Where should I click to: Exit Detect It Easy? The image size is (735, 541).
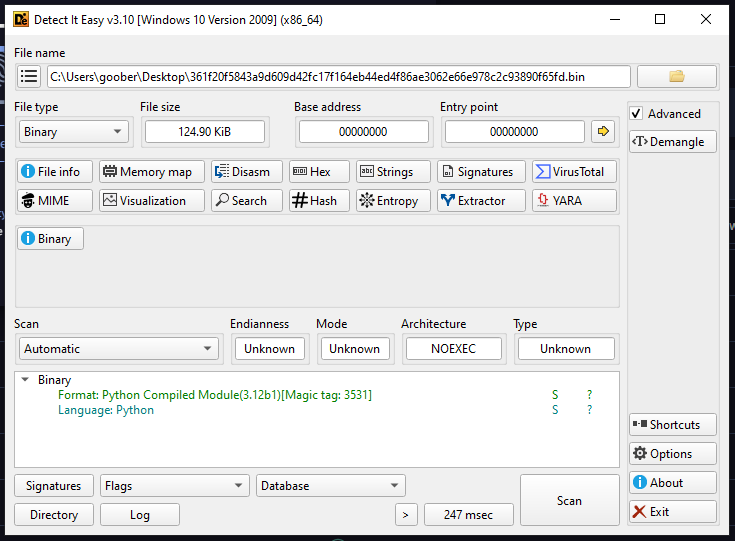[x=673, y=512]
